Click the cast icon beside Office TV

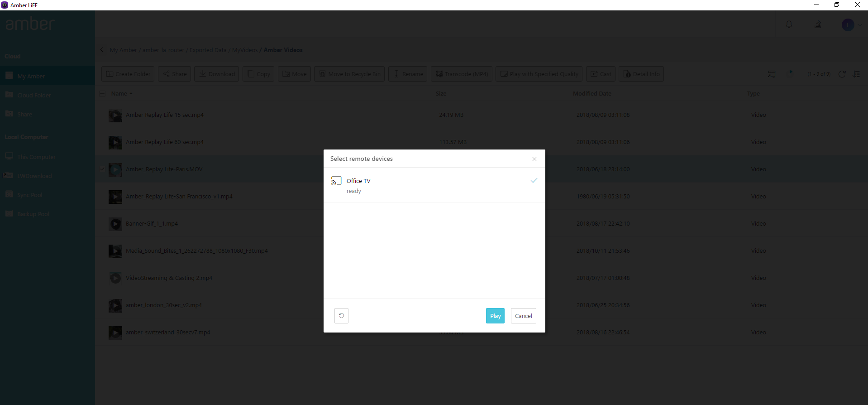336,181
